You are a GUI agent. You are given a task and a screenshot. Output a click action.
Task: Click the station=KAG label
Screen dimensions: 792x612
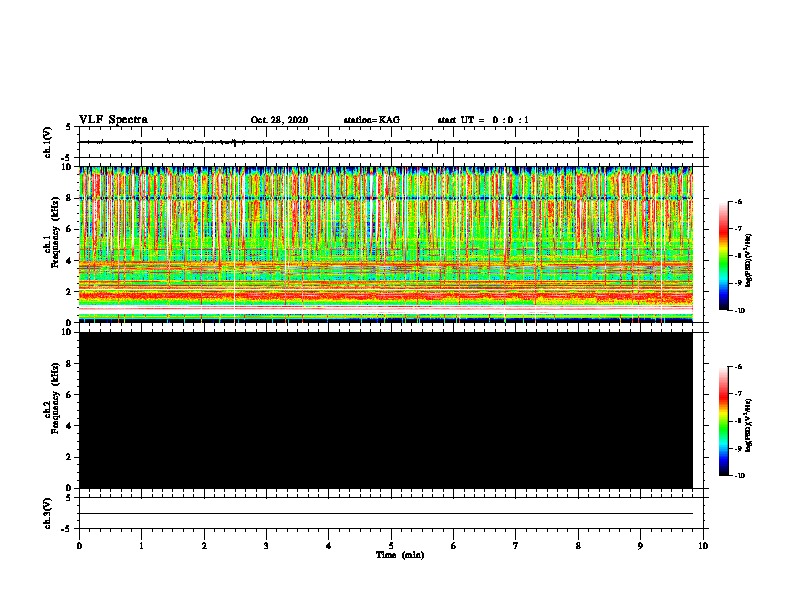coord(372,120)
